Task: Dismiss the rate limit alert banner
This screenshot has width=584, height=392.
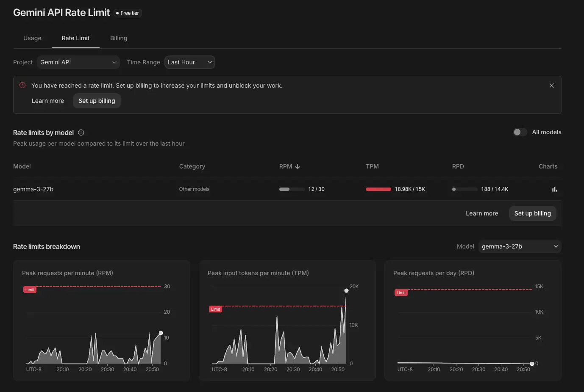Action: point(551,86)
